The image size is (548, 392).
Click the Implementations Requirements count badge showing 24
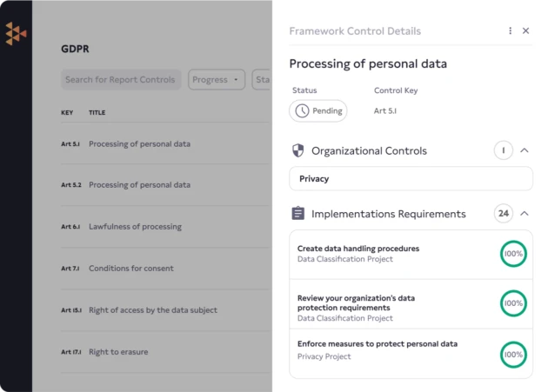click(x=503, y=213)
